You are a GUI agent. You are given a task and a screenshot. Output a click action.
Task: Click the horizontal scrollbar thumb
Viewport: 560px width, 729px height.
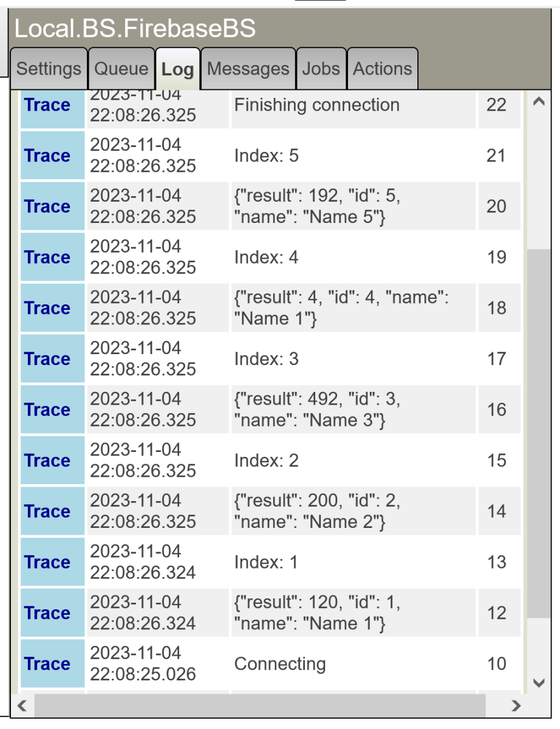click(260, 705)
